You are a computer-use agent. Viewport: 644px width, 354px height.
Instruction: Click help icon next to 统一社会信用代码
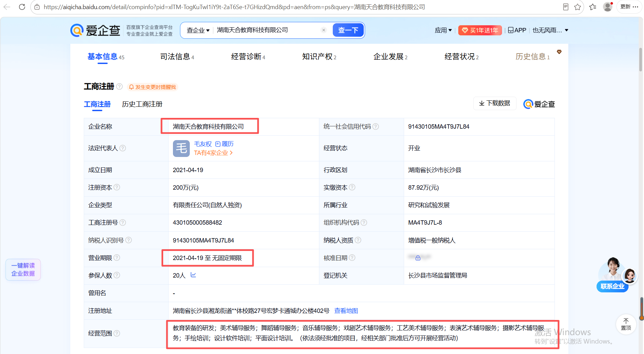pyautogui.click(x=375, y=127)
